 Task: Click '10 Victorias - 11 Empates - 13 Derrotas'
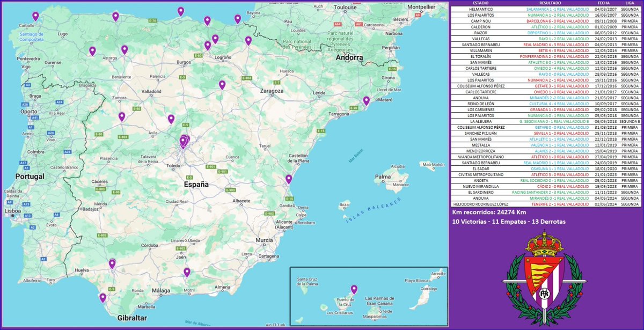coord(509,221)
